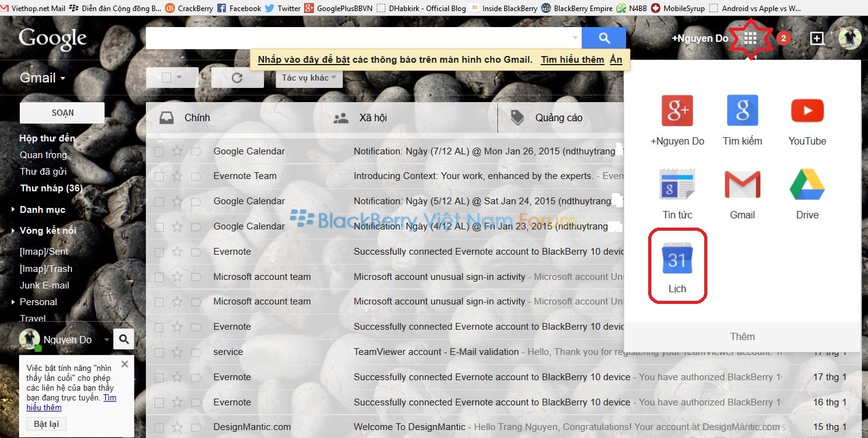Click Ẩn to hide notification bar
The width and height of the screenshot is (868, 438).
point(616,60)
